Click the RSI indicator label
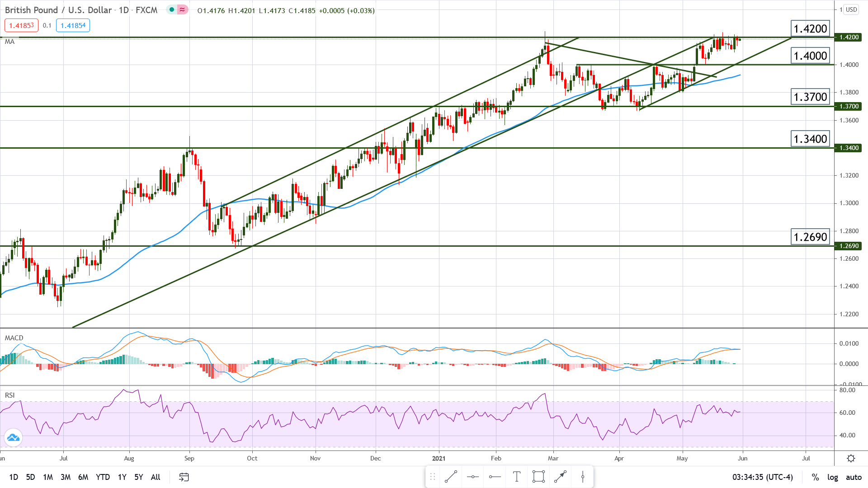 pyautogui.click(x=9, y=395)
